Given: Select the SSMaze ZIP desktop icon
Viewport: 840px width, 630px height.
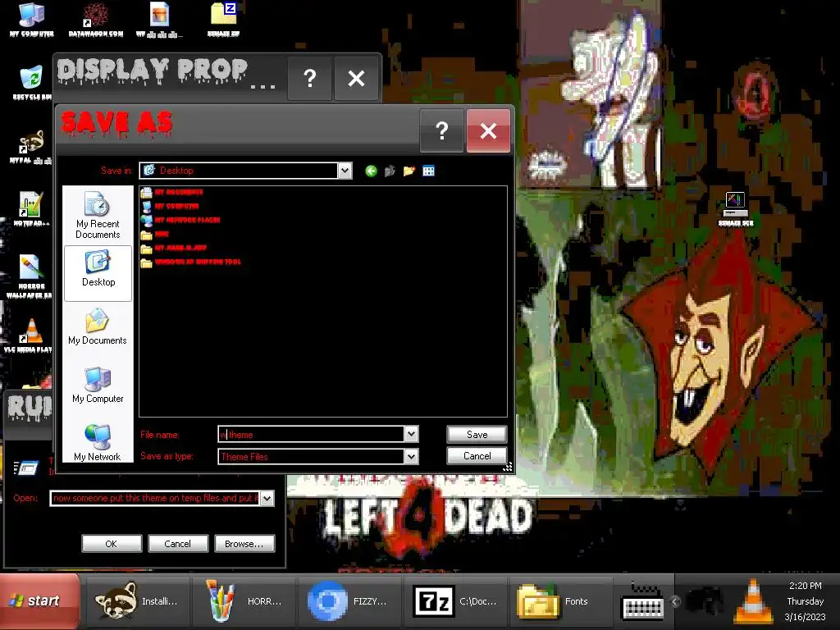Looking at the screenshot, I should [224, 21].
